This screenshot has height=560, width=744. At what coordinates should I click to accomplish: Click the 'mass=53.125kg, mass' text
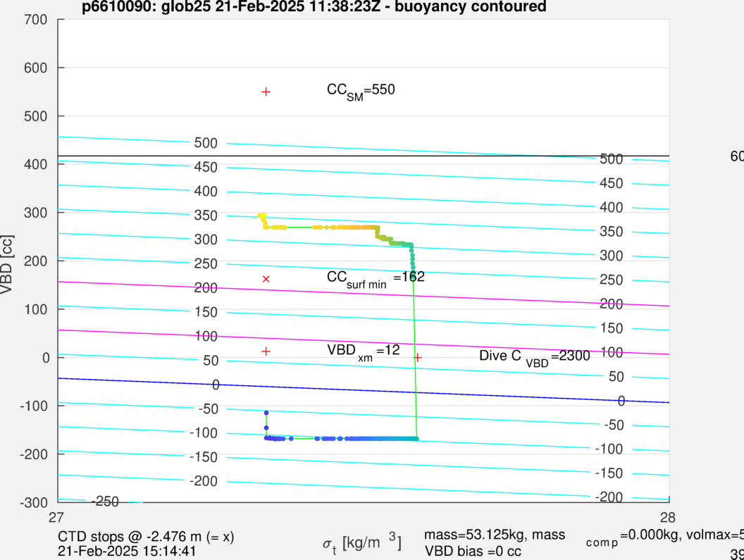pyautogui.click(x=495, y=535)
